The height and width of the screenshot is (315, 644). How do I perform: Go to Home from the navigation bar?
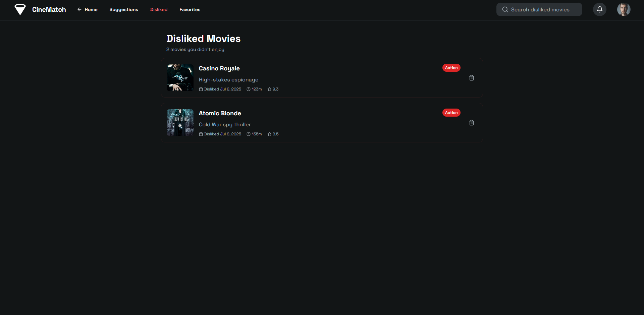pos(90,9)
